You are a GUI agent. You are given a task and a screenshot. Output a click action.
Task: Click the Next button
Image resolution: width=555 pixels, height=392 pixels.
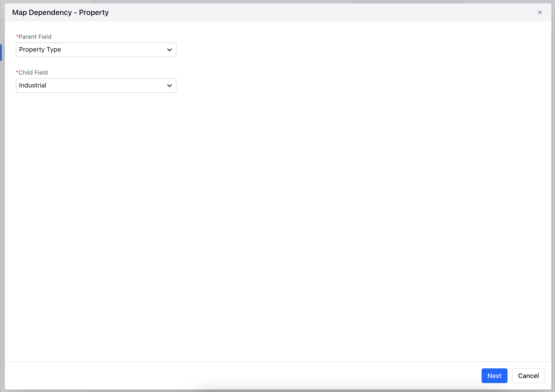point(494,375)
